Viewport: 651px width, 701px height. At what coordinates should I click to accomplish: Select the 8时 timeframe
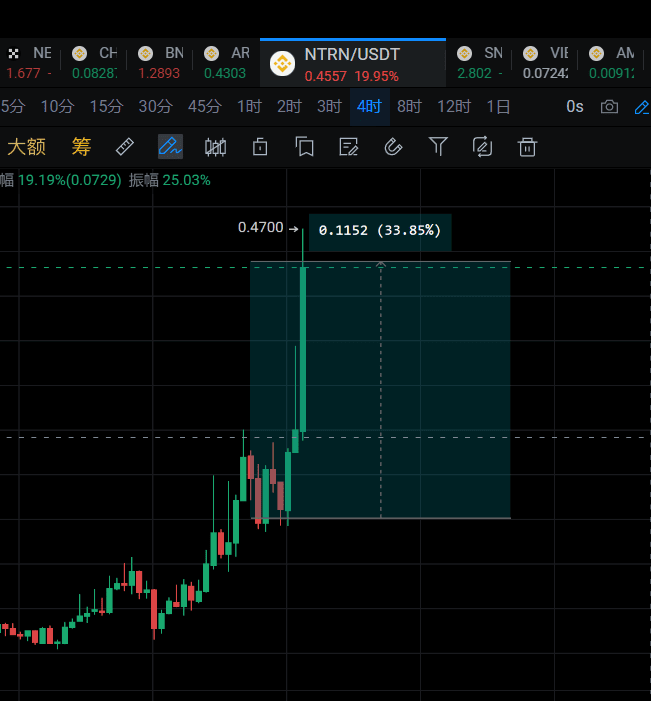click(410, 107)
